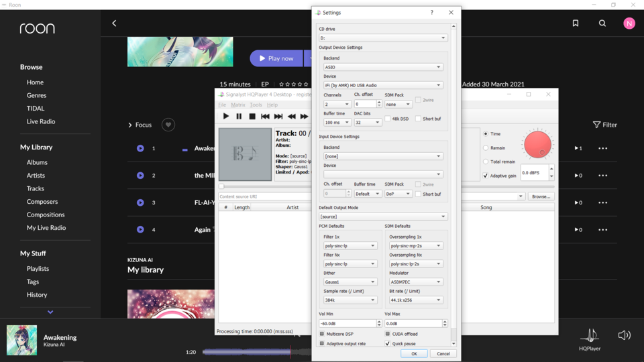Open HQPlayer File menu

tap(222, 105)
